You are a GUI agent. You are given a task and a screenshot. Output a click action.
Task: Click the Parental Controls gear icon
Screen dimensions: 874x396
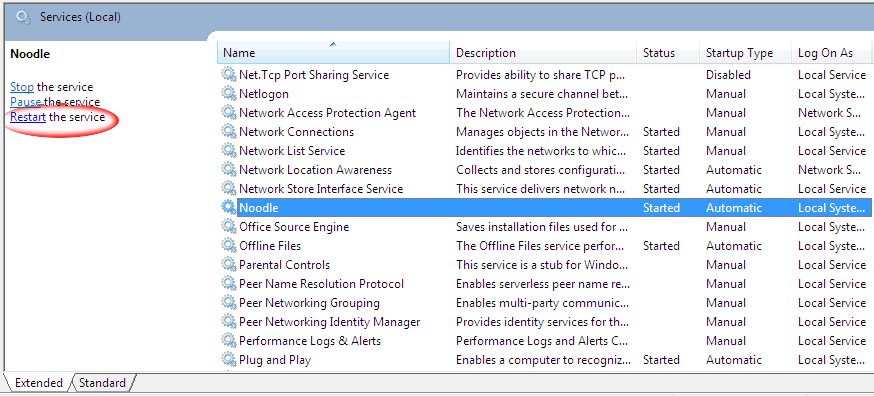pos(229,264)
